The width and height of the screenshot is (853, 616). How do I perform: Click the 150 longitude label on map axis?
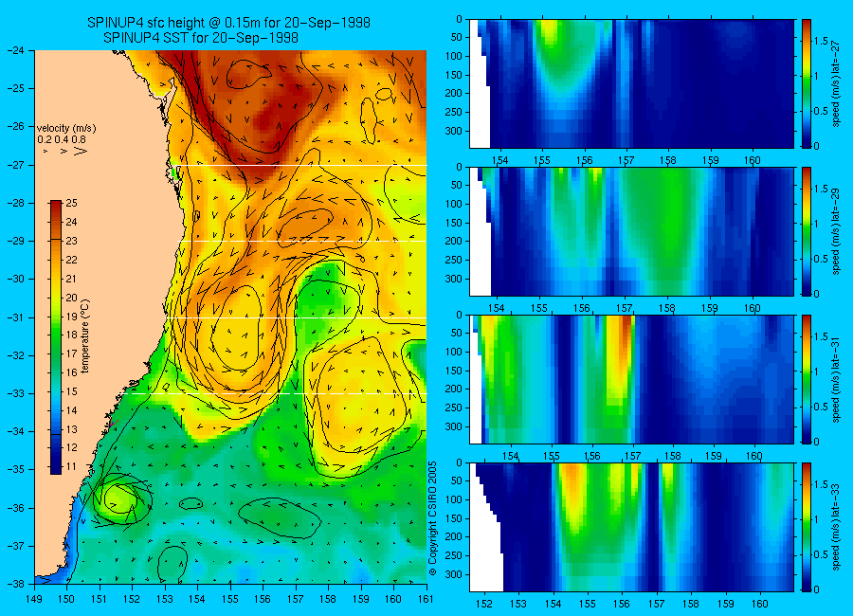67,599
